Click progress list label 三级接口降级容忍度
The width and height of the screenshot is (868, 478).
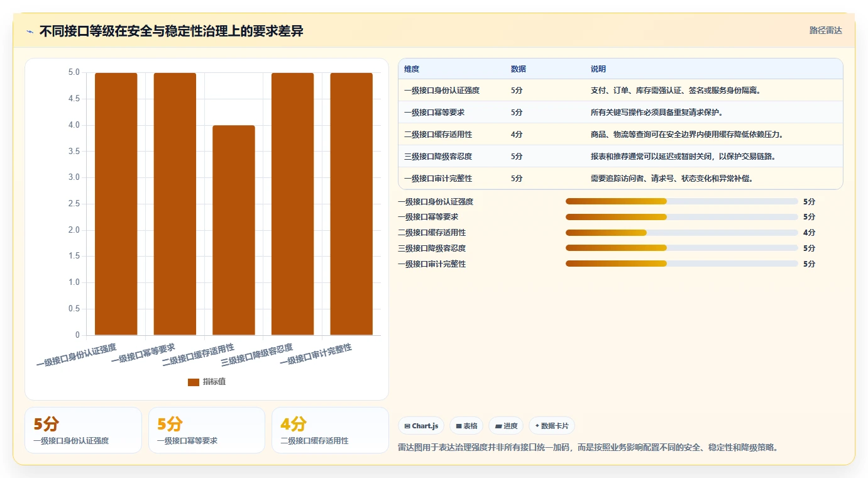coord(432,248)
